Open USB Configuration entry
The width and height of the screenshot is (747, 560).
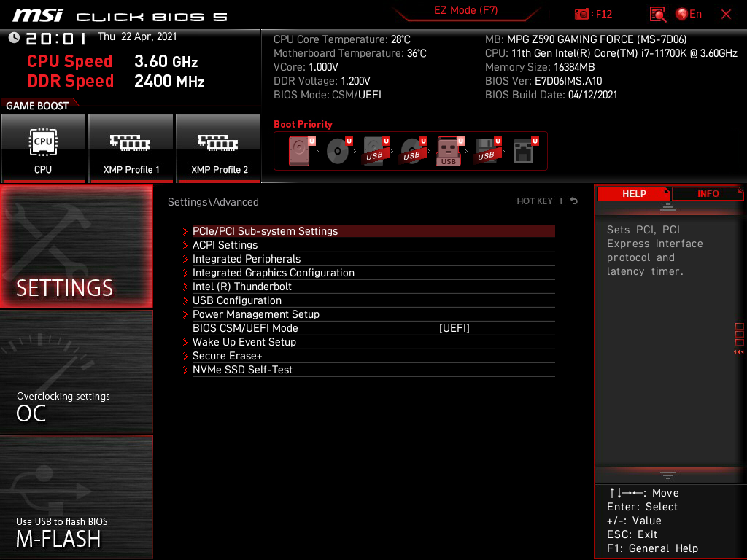373,300
